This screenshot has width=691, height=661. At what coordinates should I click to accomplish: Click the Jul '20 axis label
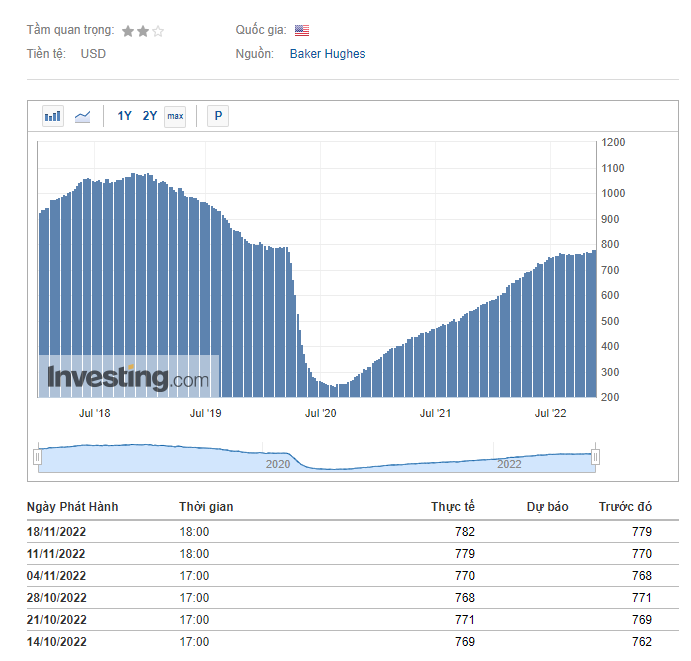pos(320,413)
